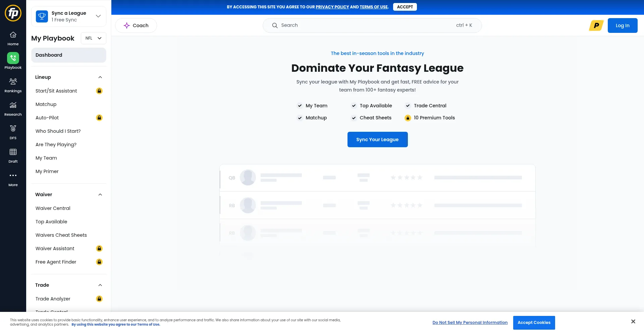Open the Dashboard menu item
The height and width of the screenshot is (333, 644).
click(x=69, y=55)
